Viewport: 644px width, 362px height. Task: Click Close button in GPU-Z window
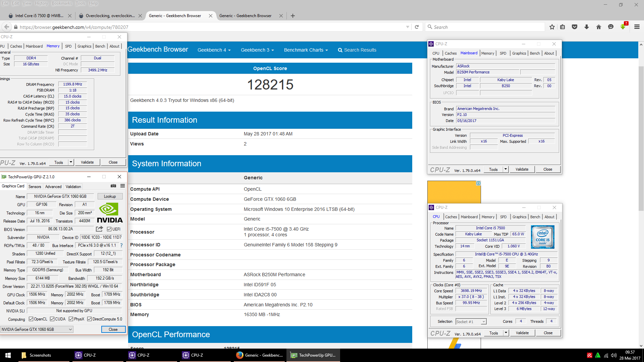click(113, 329)
